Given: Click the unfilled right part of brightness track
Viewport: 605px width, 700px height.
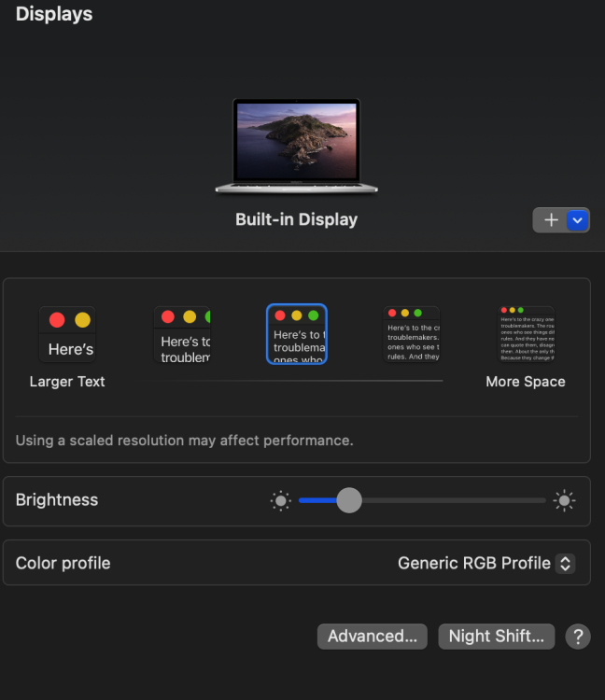Looking at the screenshot, I should [454, 500].
